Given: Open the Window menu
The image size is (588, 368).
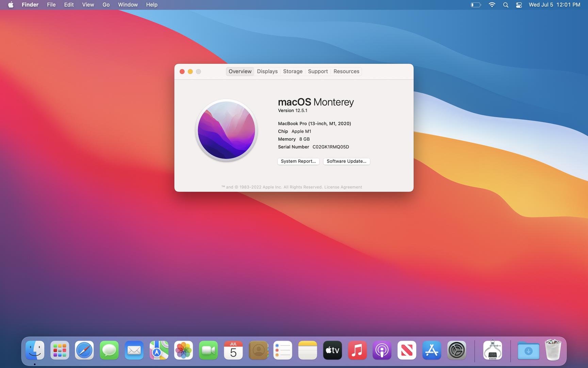Looking at the screenshot, I should click(128, 5).
